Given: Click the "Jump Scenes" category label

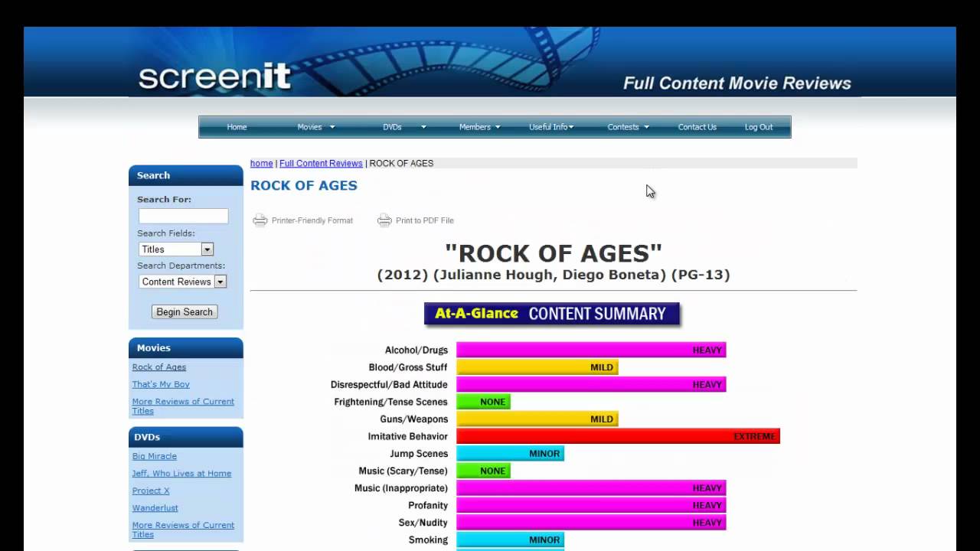Looking at the screenshot, I should coord(419,454).
